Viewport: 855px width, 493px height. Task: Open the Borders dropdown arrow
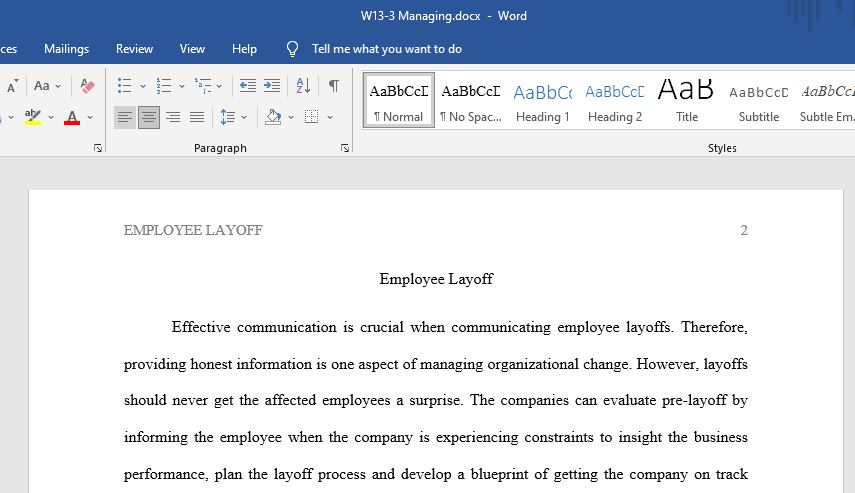tap(330, 117)
